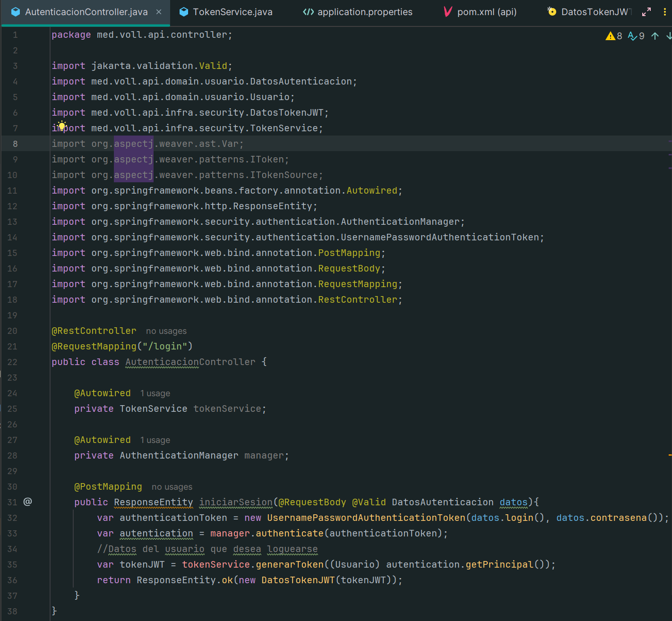Click the unused import org.aspectj.weaver.ast.Var
The width and height of the screenshot is (672, 621).
148,144
